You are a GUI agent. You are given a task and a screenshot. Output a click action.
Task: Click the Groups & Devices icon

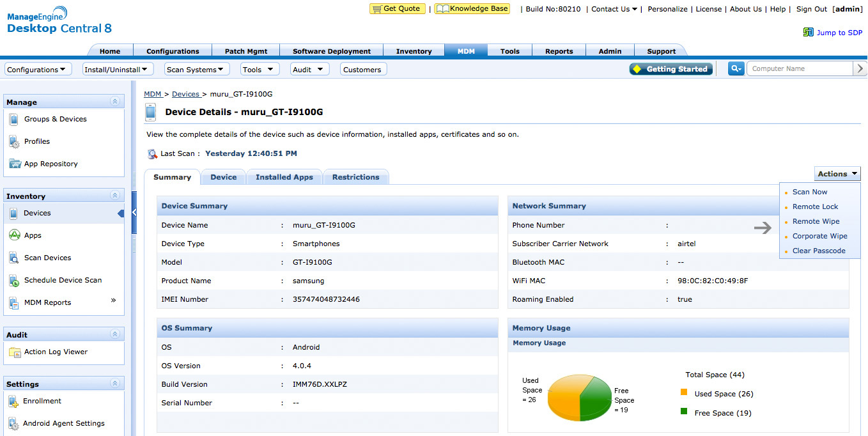pos(14,120)
